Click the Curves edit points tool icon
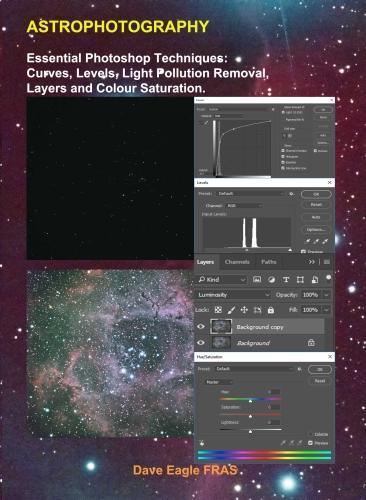 click(x=202, y=123)
